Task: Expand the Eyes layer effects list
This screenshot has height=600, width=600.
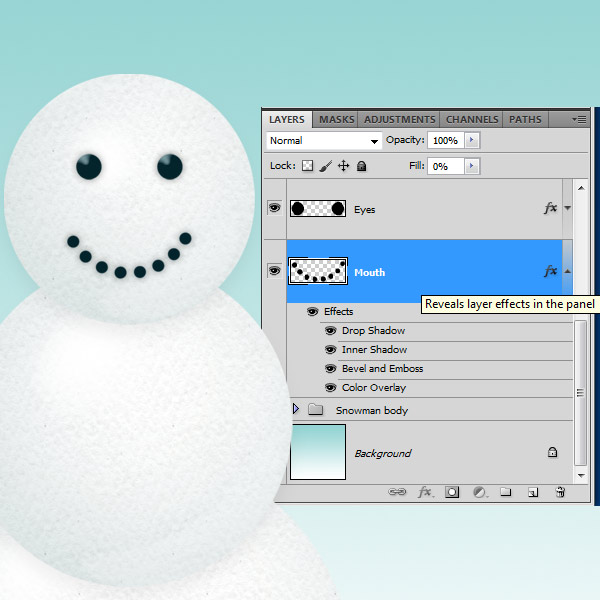Action: (567, 208)
